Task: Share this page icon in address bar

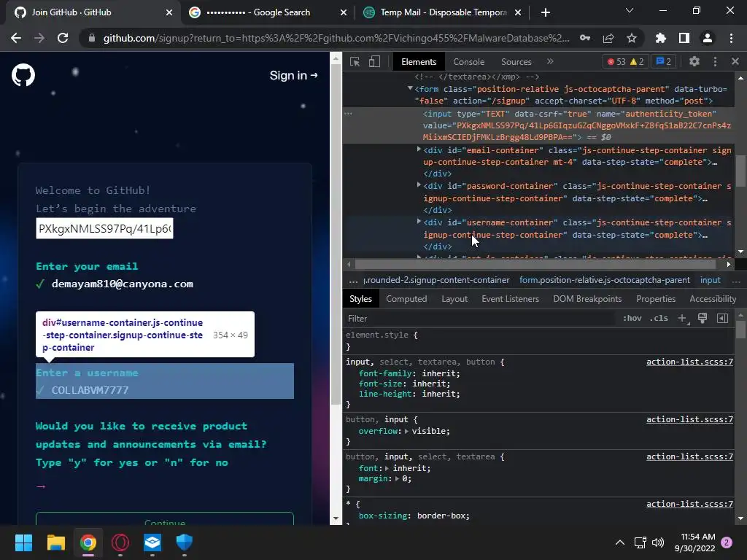Action: coord(608,38)
